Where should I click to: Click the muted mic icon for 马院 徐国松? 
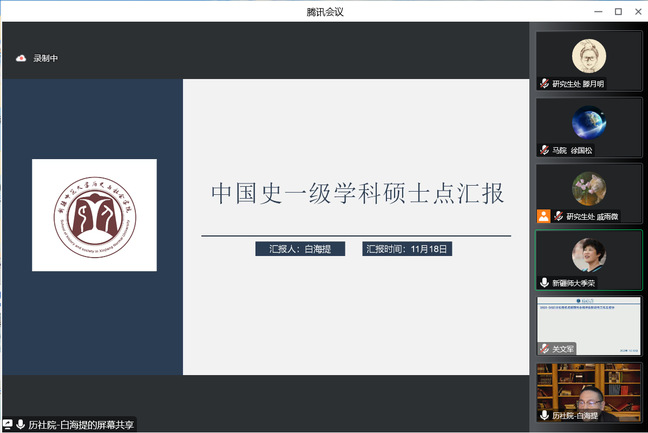(544, 150)
